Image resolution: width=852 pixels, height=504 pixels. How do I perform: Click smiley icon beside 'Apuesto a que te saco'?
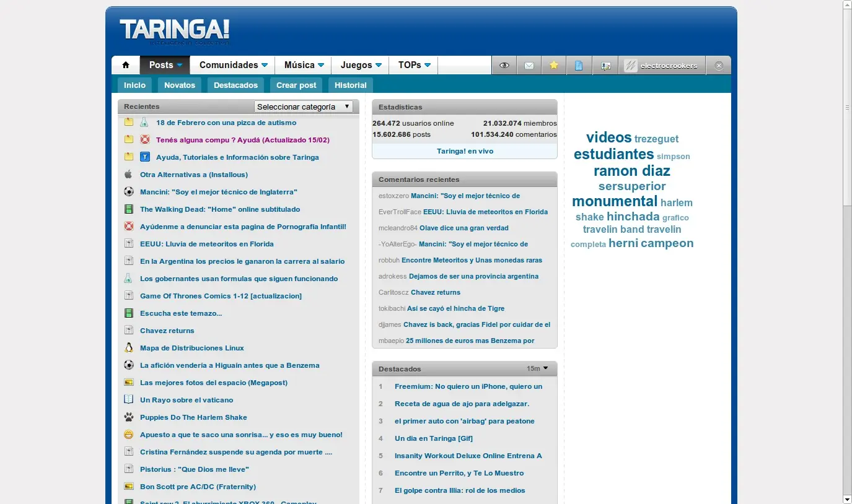coord(129,435)
